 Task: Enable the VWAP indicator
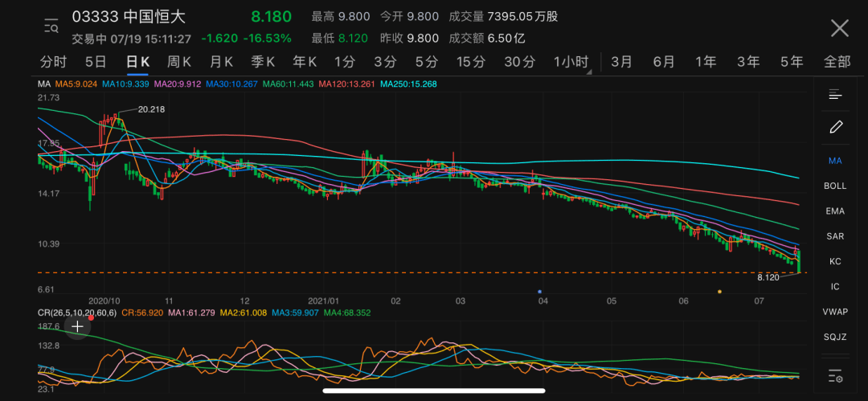coord(835,312)
